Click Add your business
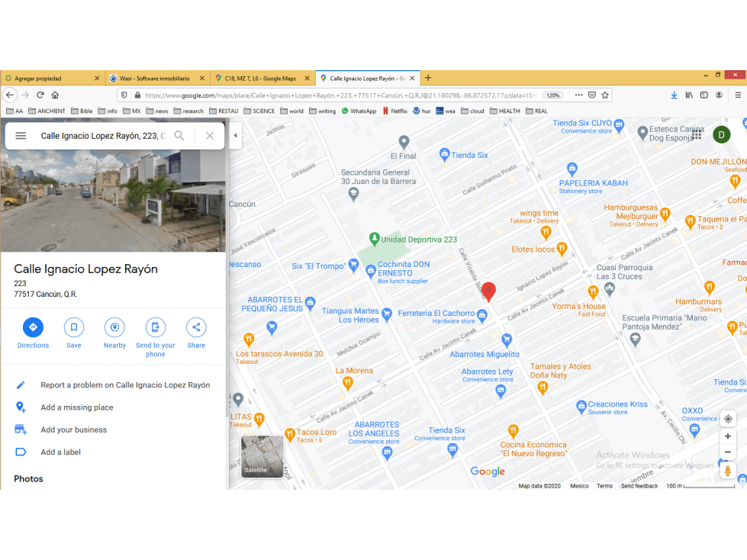 point(73,430)
